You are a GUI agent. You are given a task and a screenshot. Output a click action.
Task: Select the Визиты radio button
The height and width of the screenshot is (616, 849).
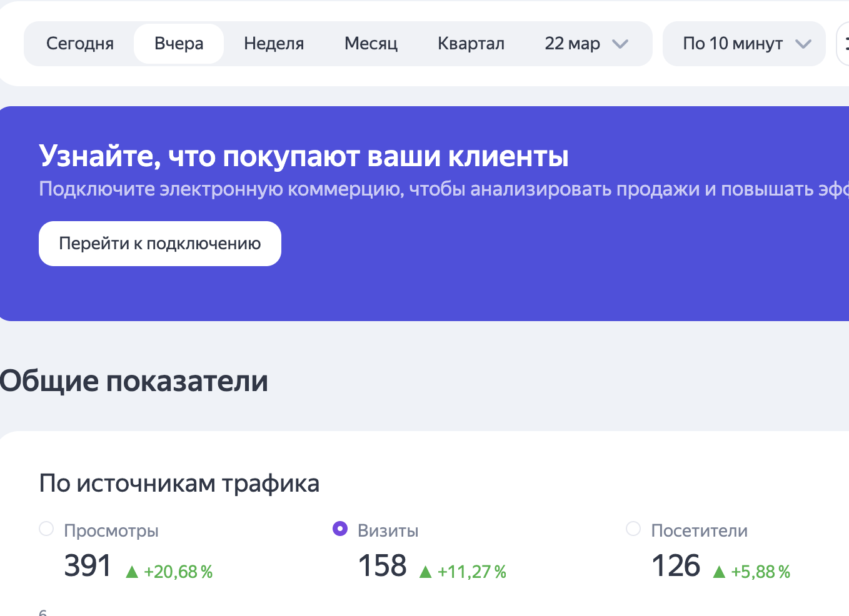[x=340, y=529]
